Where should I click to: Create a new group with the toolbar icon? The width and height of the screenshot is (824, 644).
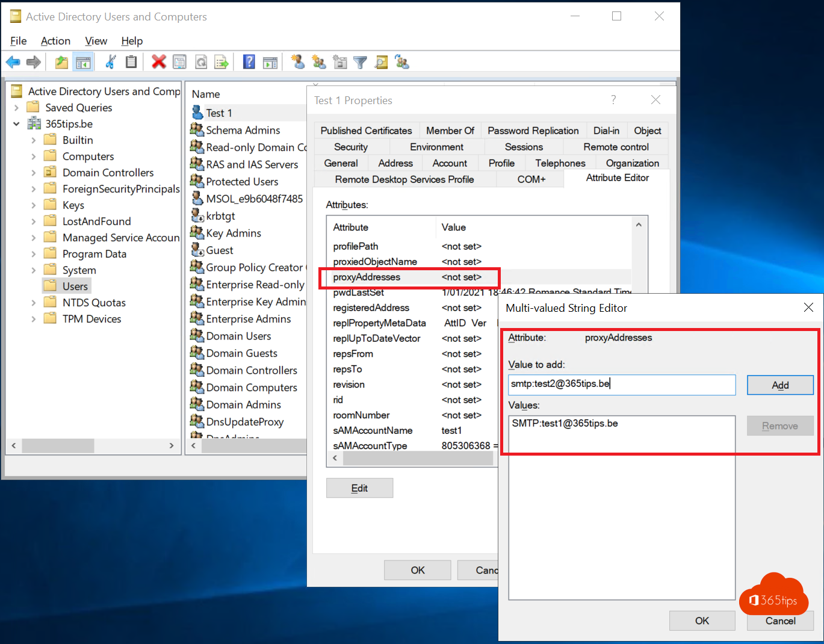(318, 61)
